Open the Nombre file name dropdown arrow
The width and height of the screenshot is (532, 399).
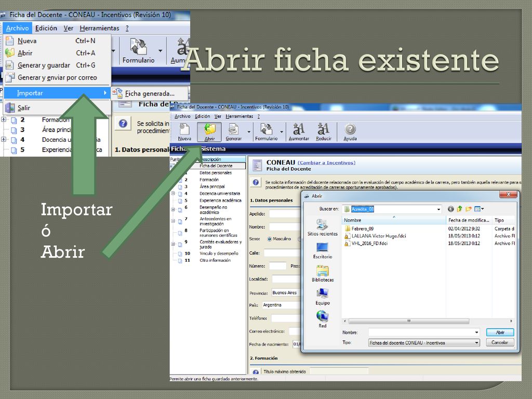pos(477,332)
